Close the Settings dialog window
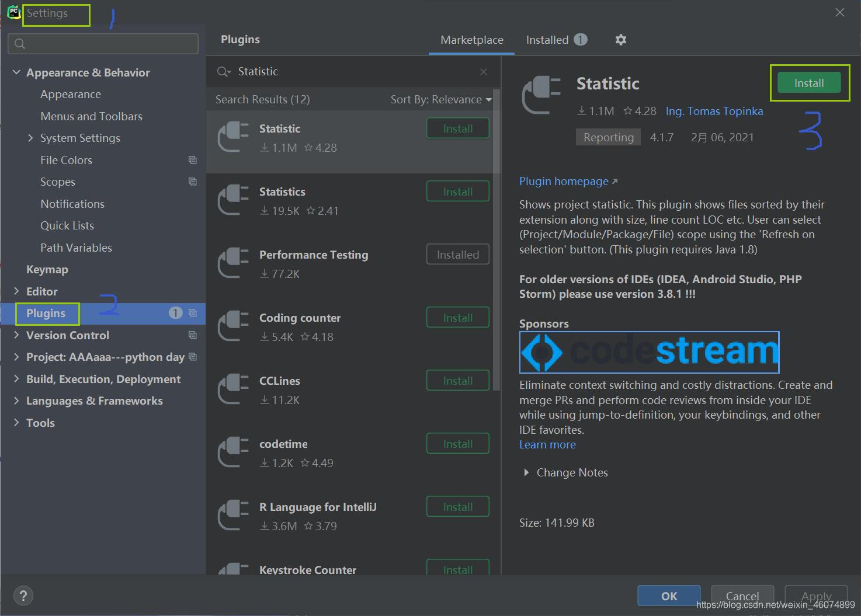This screenshot has width=861, height=616. tap(840, 12)
